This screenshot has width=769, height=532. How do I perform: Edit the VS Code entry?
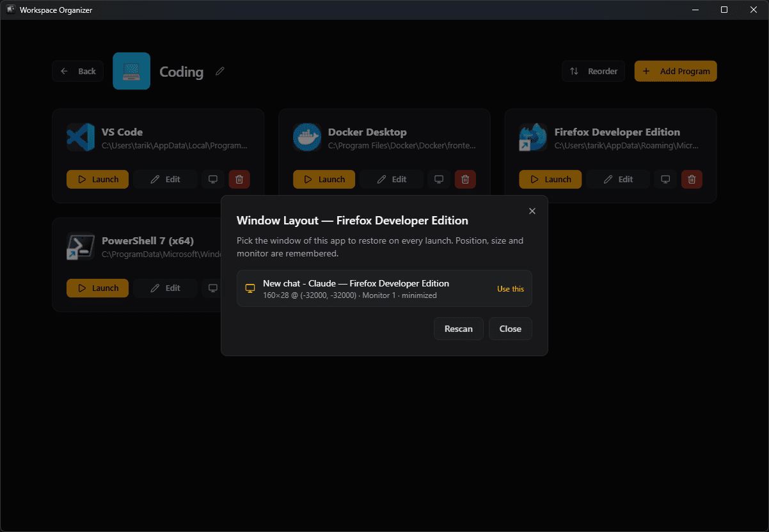pyautogui.click(x=165, y=179)
